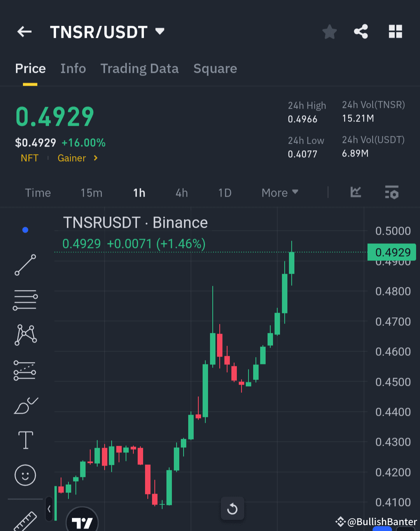
Task: Favorite TNSR/USDT with the star toggle
Action: tap(329, 32)
